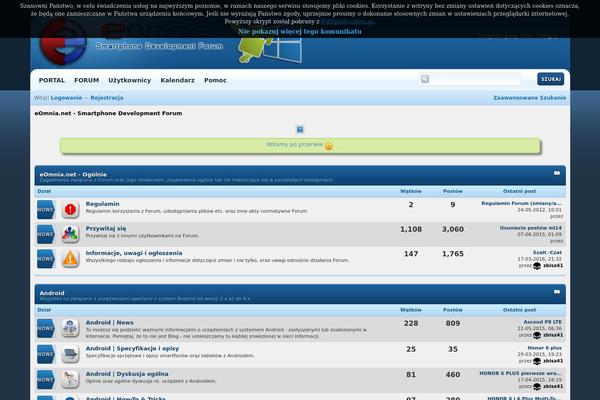
Task: Open the Kalendarz menu item
Action: click(x=178, y=80)
